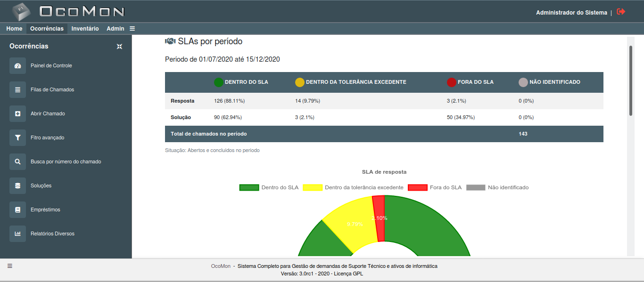Screen dimensions: 644x282
Task: Click the Painel de Controle dashboard icon
Action: (x=17, y=65)
